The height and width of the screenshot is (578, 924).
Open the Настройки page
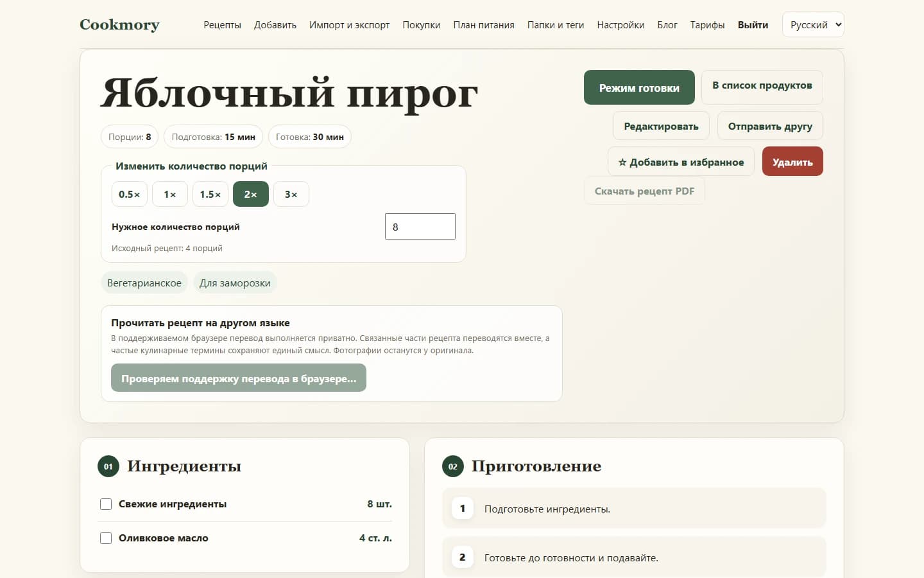[x=620, y=25]
